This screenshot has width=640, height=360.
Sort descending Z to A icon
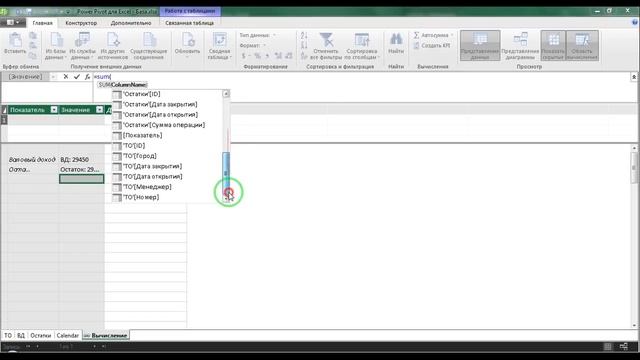[x=304, y=46]
